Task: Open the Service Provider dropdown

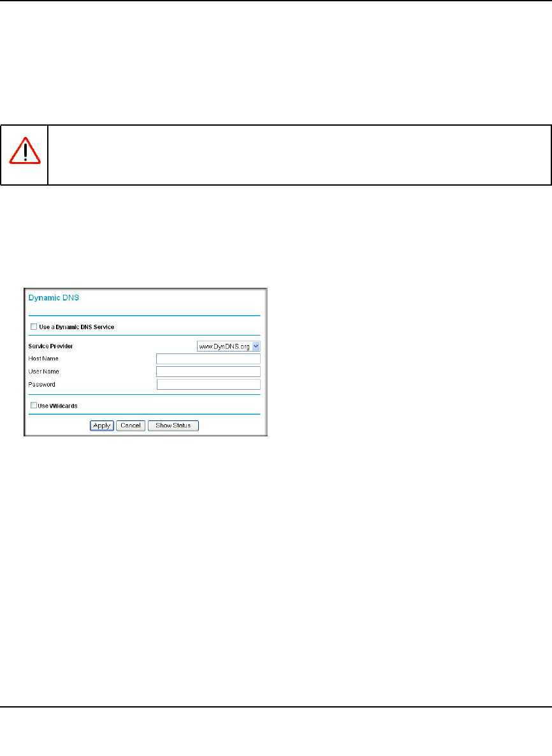Action: [228, 346]
